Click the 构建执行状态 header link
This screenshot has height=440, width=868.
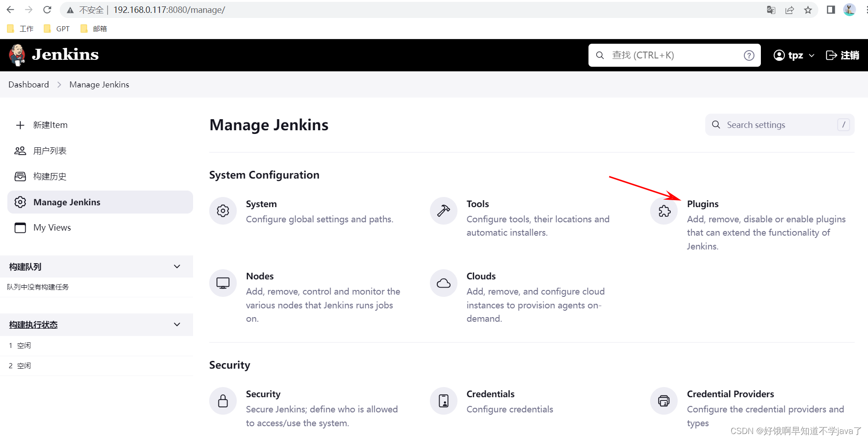click(x=34, y=325)
